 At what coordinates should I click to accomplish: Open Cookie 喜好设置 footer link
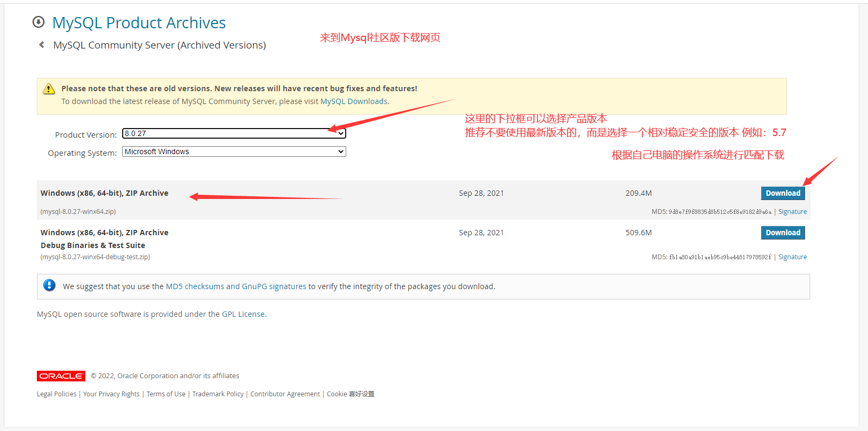[351, 394]
